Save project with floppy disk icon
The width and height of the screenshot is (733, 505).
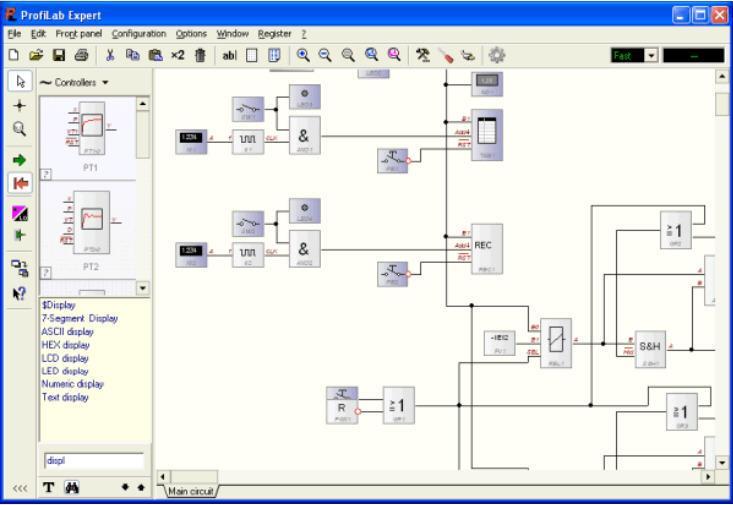(x=59, y=55)
